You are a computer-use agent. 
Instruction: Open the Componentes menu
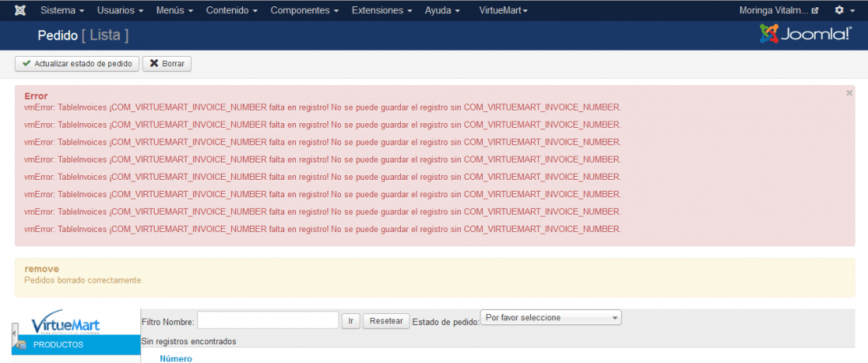pos(305,10)
